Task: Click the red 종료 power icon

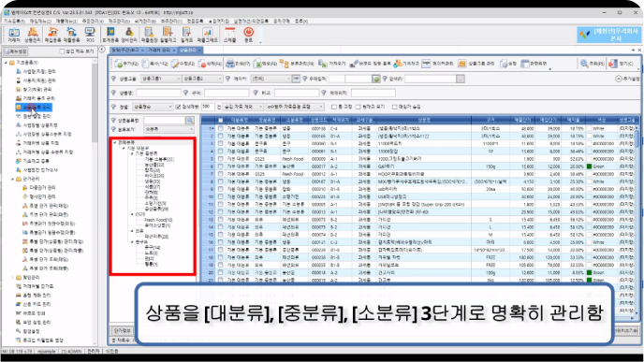Action: coord(248,35)
